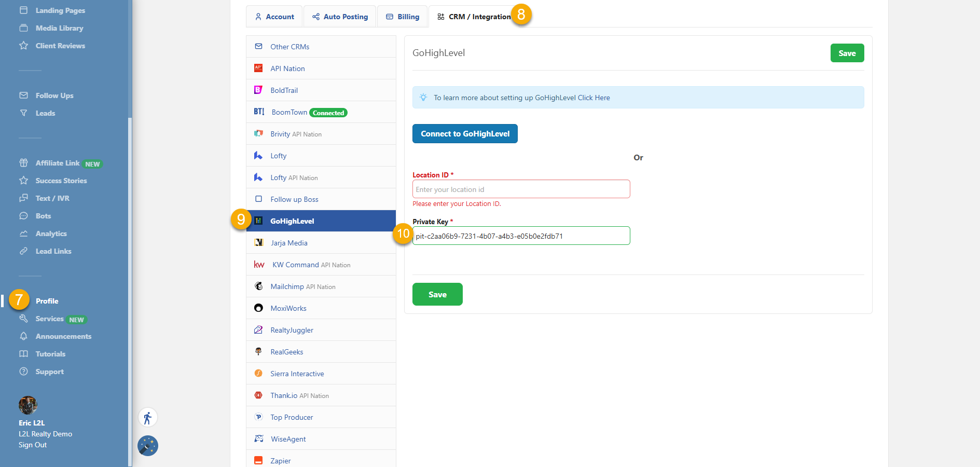Click the BoomTown Connected status badge
Image resolution: width=980 pixels, height=467 pixels.
click(x=328, y=113)
